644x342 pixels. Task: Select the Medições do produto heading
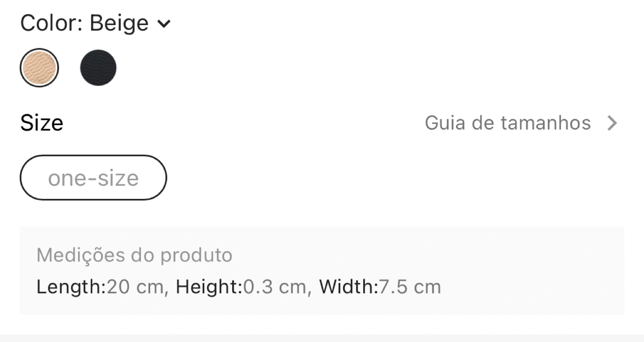click(x=134, y=255)
